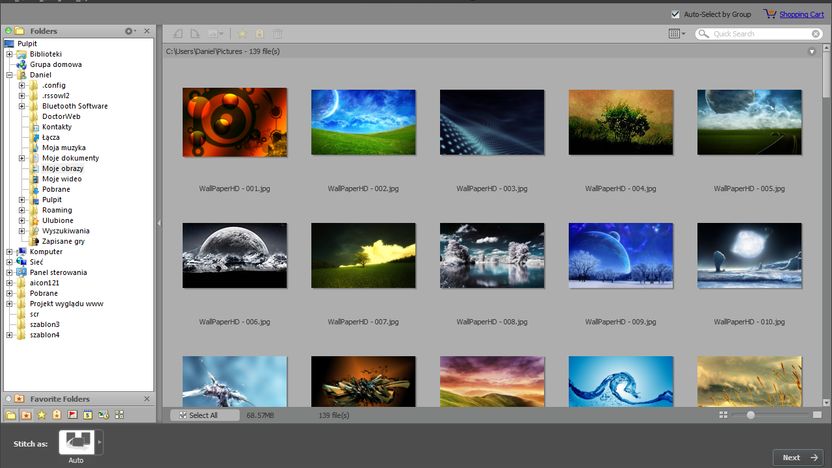
Task: Click the lock toolbar icon
Action: [x=259, y=34]
